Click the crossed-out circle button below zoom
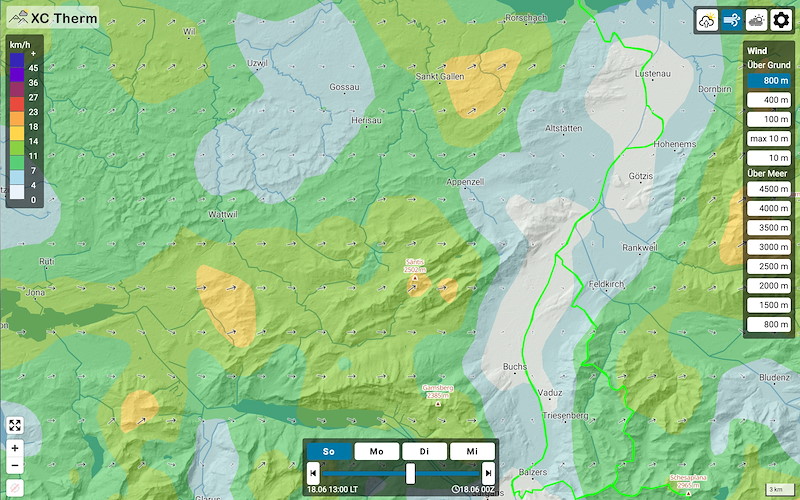 [x=15, y=487]
